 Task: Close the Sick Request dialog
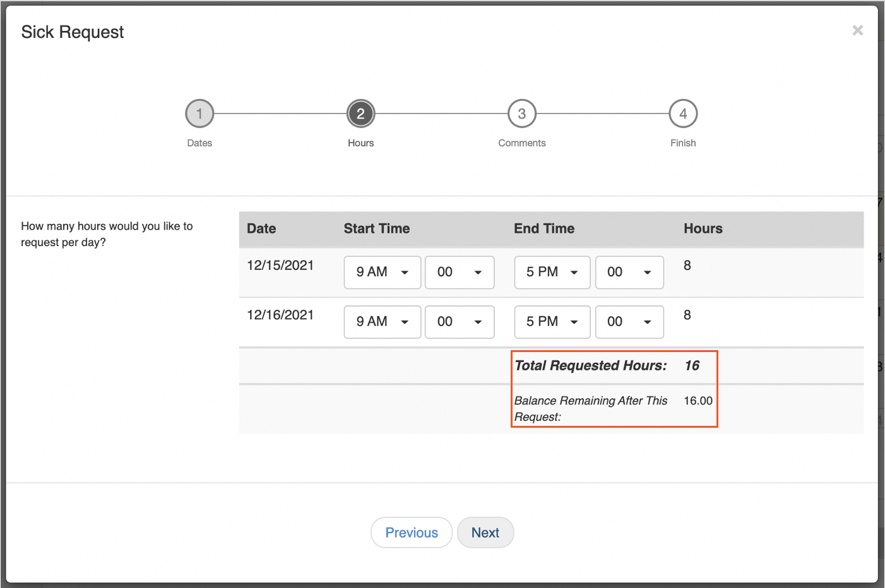(x=857, y=30)
